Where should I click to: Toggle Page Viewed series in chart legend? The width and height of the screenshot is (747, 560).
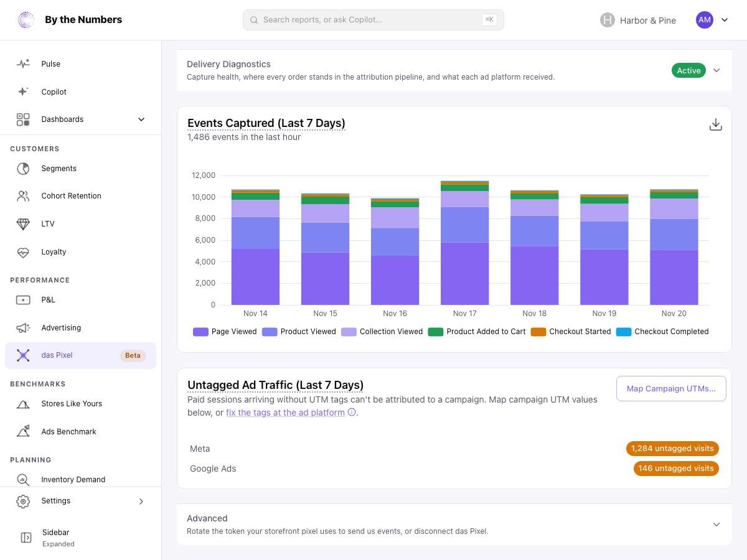pos(225,332)
